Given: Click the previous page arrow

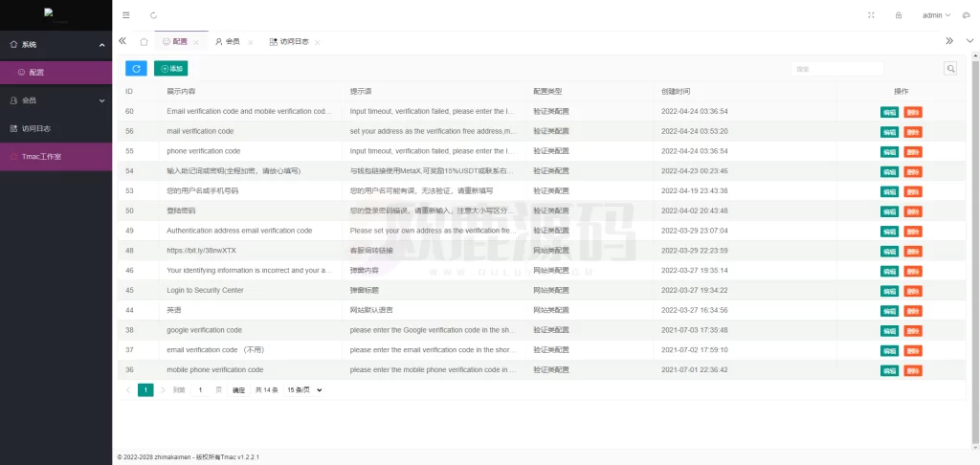Looking at the screenshot, I should pos(128,390).
